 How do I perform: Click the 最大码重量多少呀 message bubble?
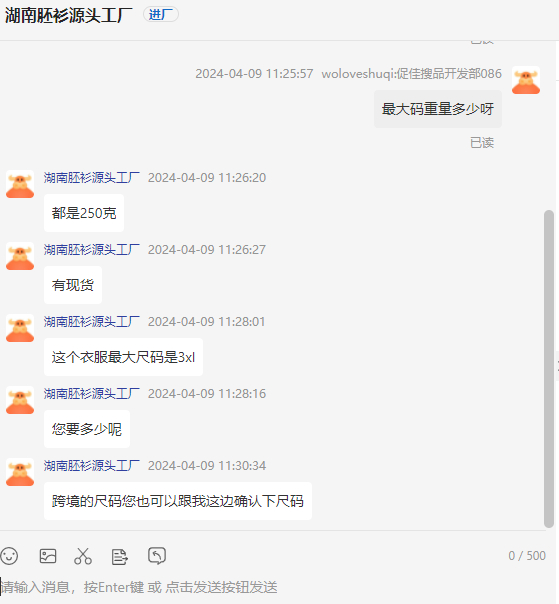click(x=438, y=109)
